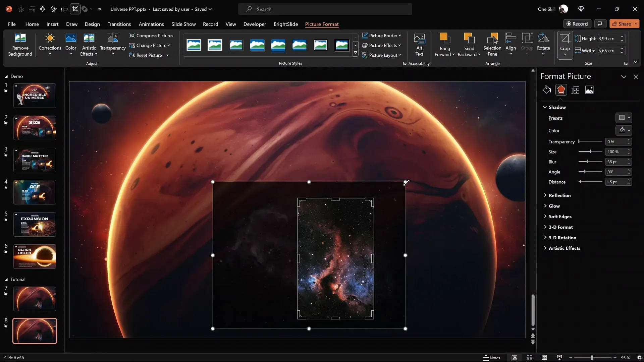This screenshot has width=644, height=362.
Task: Open the comments pane icon
Action: point(600,24)
